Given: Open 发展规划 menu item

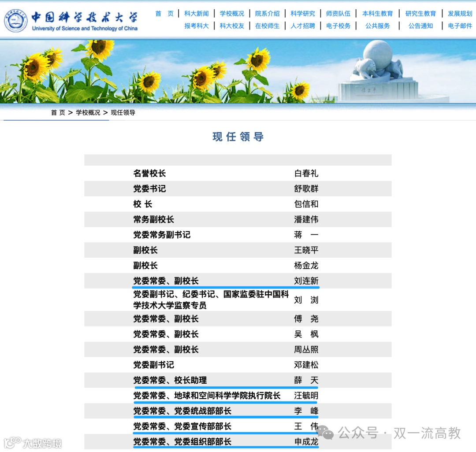Looking at the screenshot, I should [460, 14].
